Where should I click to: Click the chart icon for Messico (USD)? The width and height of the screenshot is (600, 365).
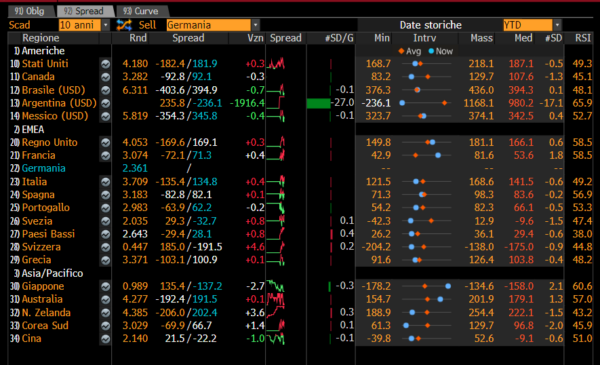tap(105, 116)
